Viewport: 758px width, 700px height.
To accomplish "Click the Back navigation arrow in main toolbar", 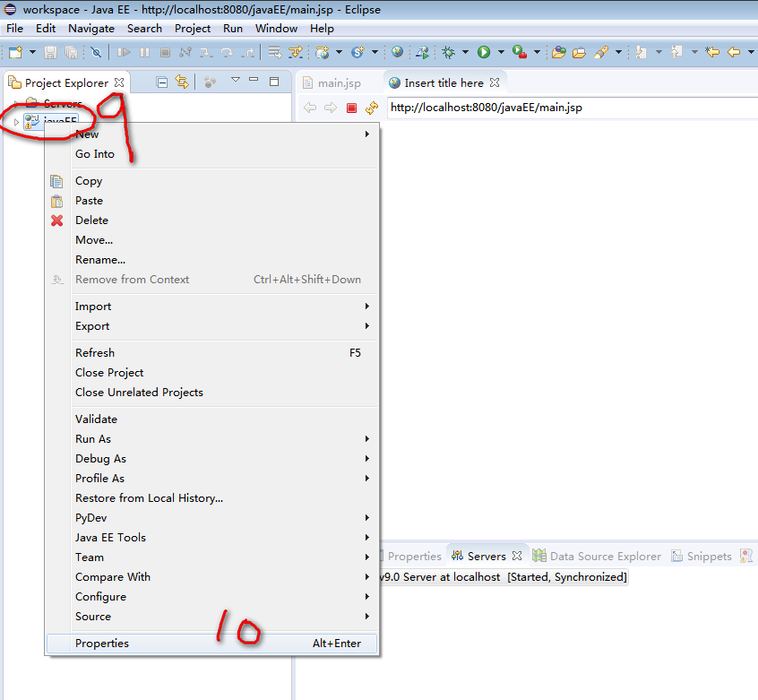I will point(734,52).
